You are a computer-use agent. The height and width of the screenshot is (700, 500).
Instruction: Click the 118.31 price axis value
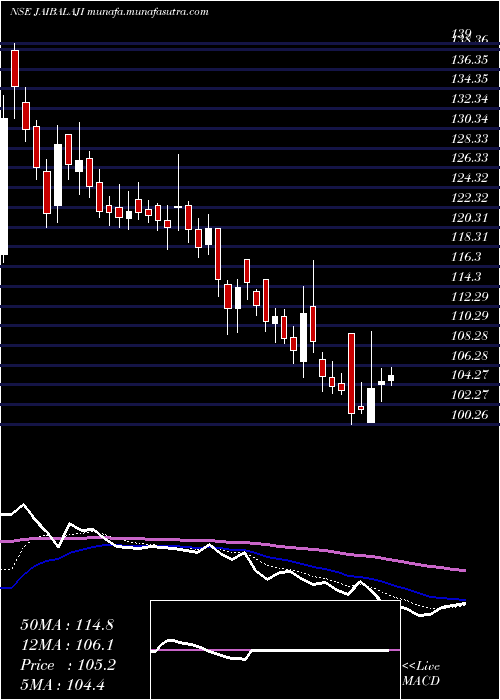click(469, 237)
